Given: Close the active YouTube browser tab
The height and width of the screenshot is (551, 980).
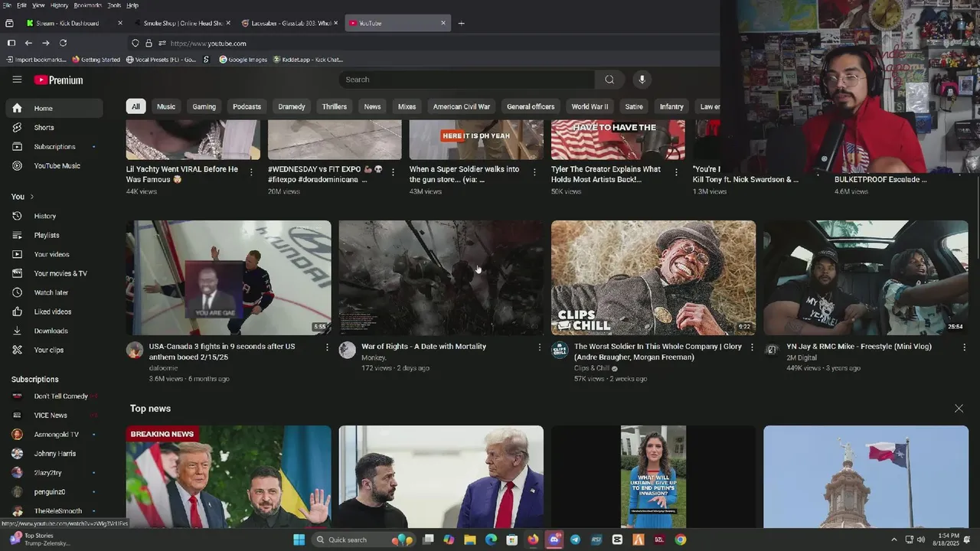Looking at the screenshot, I should [x=443, y=23].
